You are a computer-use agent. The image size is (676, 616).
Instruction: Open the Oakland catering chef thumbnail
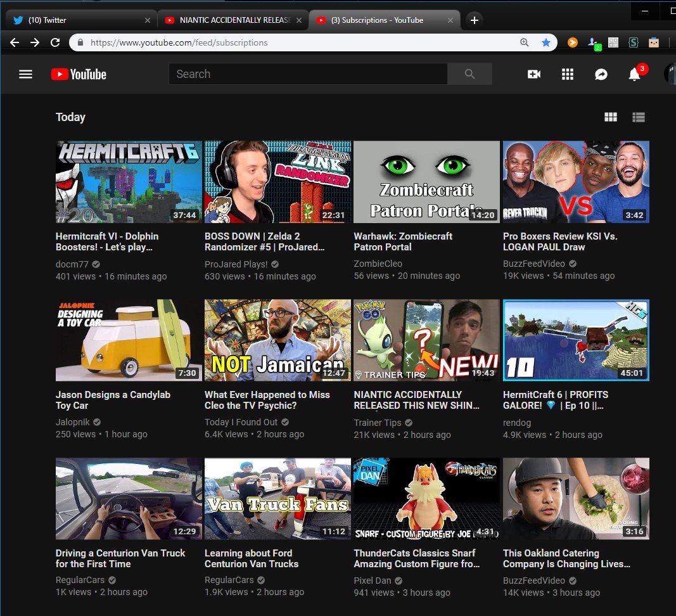click(x=576, y=499)
